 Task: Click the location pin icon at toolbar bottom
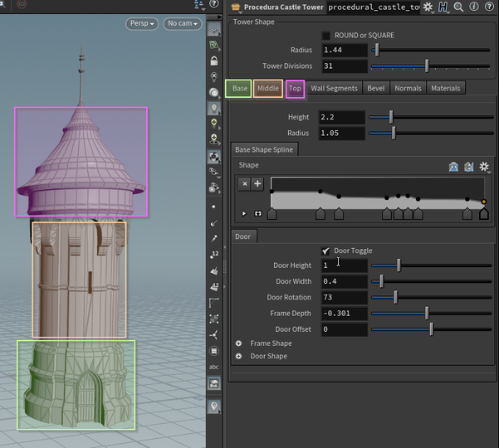(x=214, y=407)
